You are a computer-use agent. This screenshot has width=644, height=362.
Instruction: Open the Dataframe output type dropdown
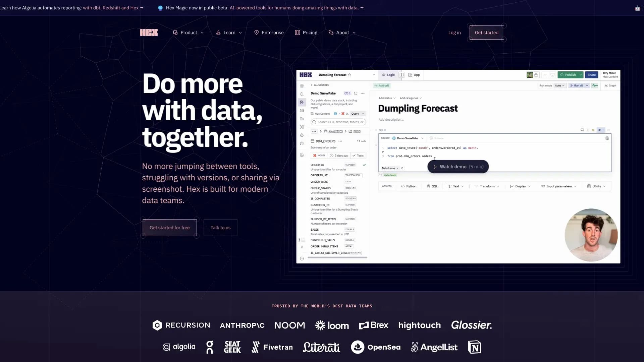tap(390, 168)
